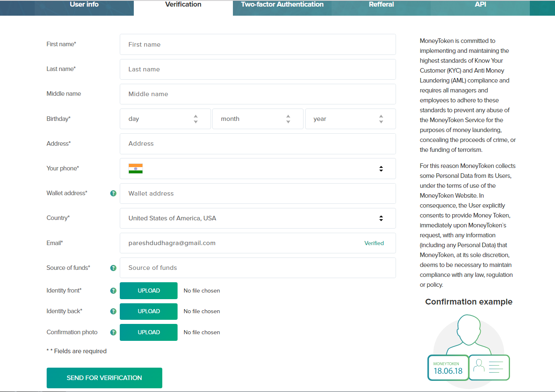
Task: View the confirmation example illustration
Action: 469,351
